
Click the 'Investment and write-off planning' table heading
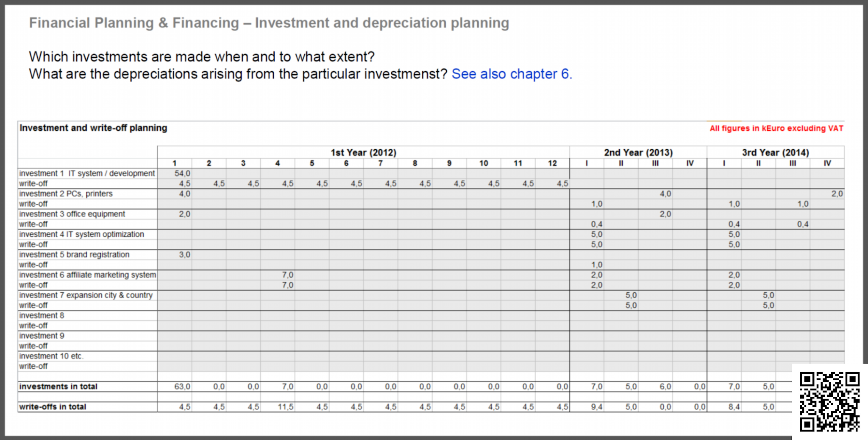tap(93, 128)
